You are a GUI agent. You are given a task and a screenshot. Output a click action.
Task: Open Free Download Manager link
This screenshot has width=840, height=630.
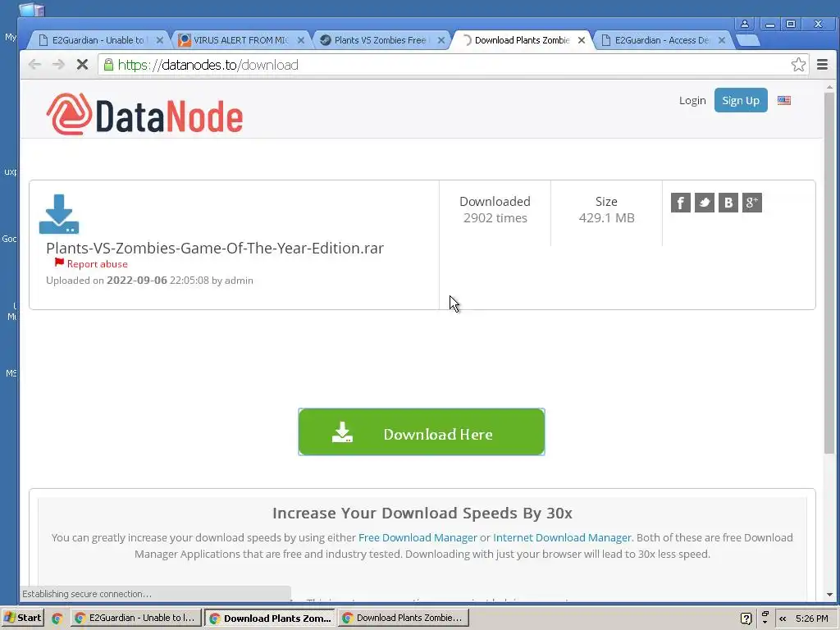point(418,537)
